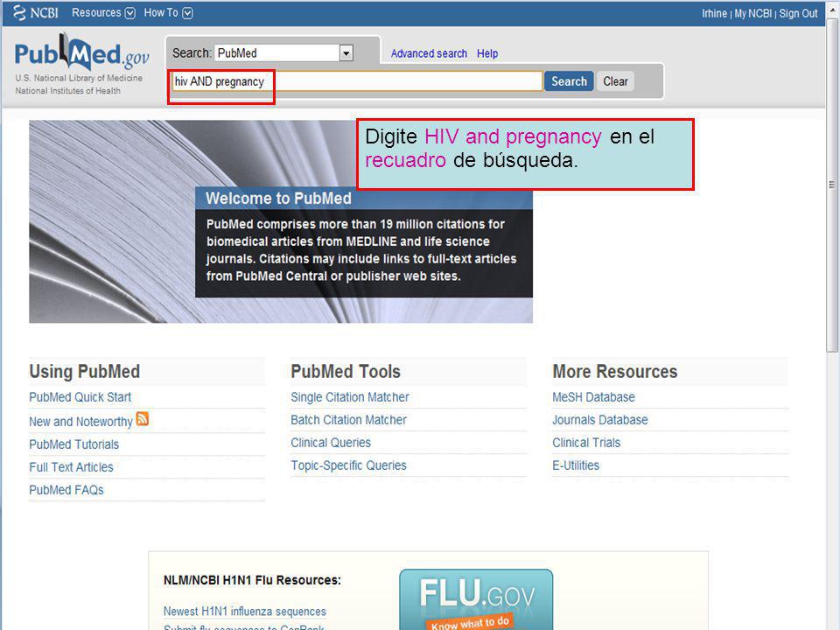Click the Welcome to PubMed banner image

click(281, 221)
